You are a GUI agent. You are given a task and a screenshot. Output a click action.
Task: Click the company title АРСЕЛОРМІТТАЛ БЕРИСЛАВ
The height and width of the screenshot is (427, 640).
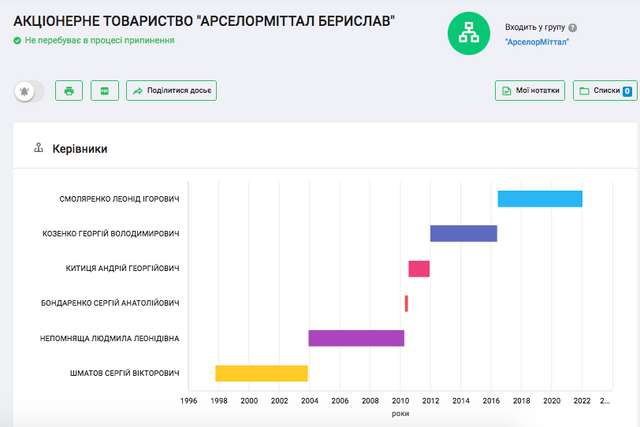pyautogui.click(x=204, y=21)
